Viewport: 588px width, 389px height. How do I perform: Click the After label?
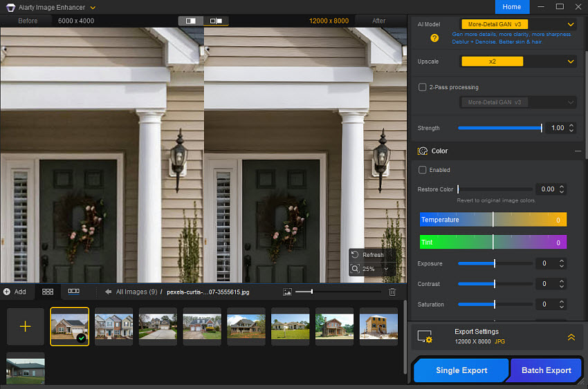[x=379, y=21]
